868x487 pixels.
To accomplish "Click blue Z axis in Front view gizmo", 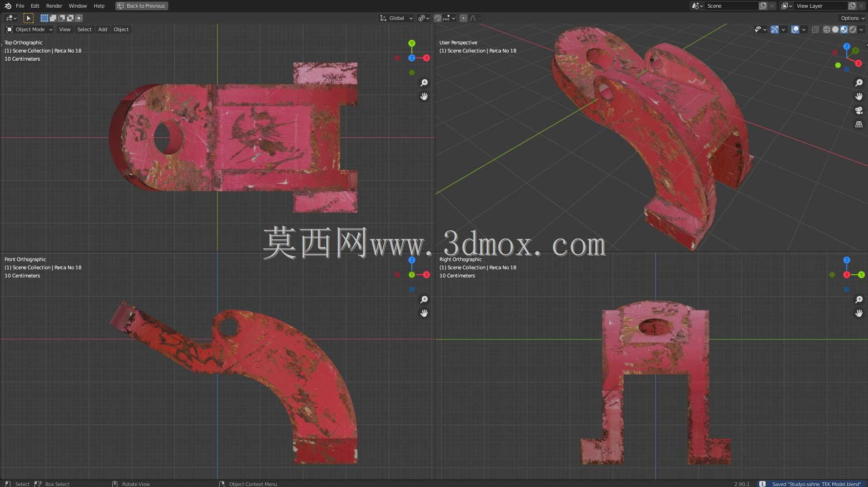I will (x=412, y=260).
